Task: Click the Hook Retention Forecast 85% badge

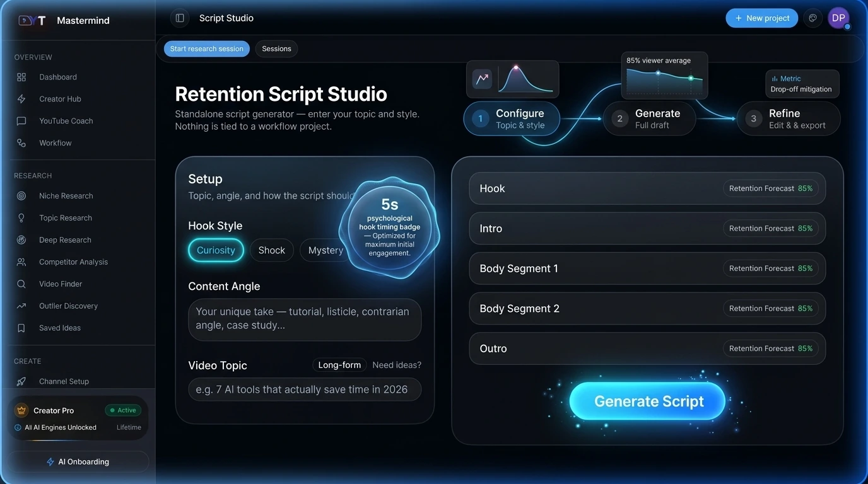Action: click(x=771, y=188)
